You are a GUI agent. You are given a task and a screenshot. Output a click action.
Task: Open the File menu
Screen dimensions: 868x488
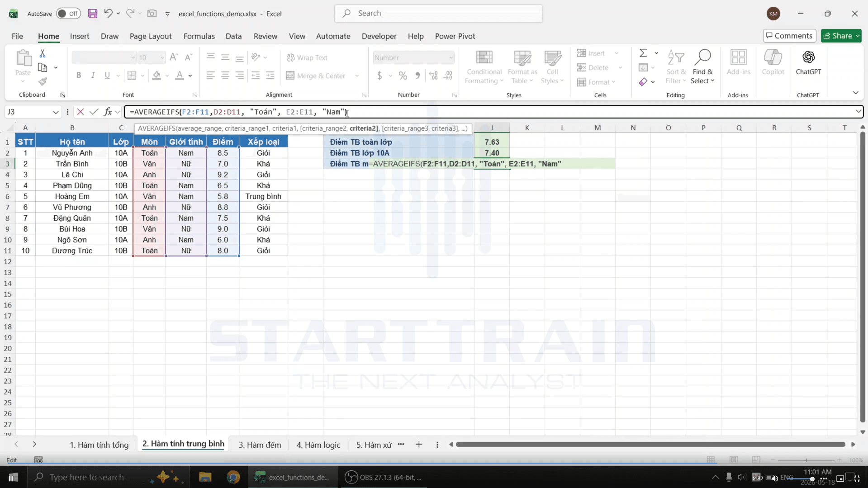(17, 36)
